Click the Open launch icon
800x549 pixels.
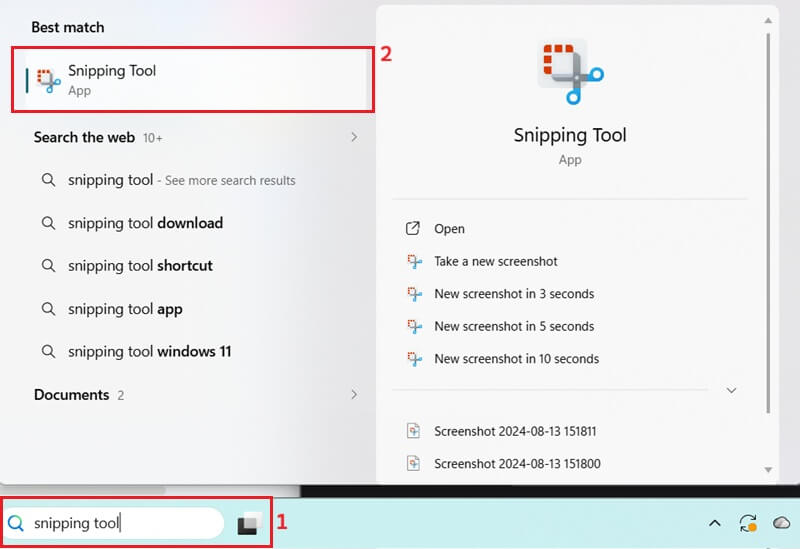tap(413, 228)
